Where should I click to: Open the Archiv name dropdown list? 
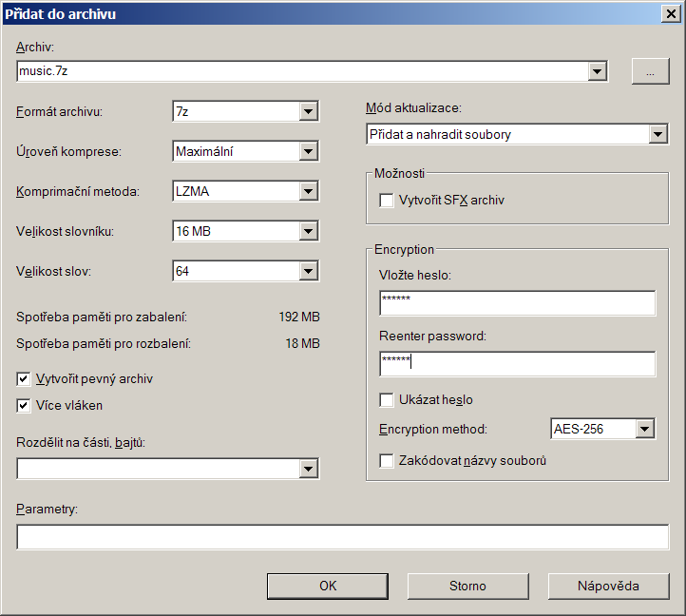tap(598, 71)
